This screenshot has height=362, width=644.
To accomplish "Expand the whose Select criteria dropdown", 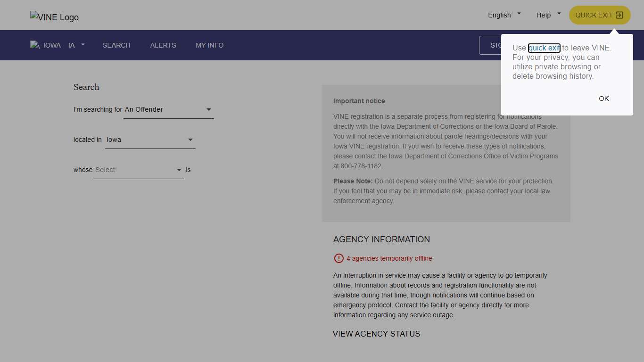I will [139, 170].
